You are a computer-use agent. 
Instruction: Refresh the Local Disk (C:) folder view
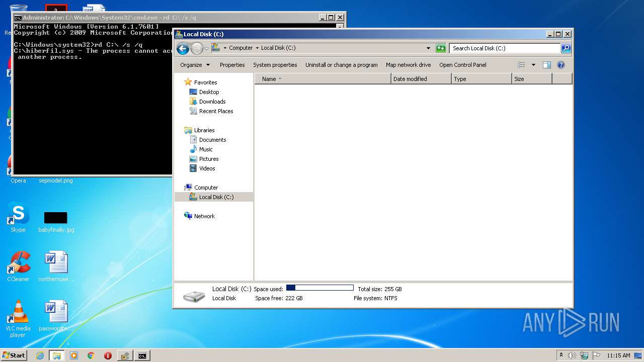441,48
